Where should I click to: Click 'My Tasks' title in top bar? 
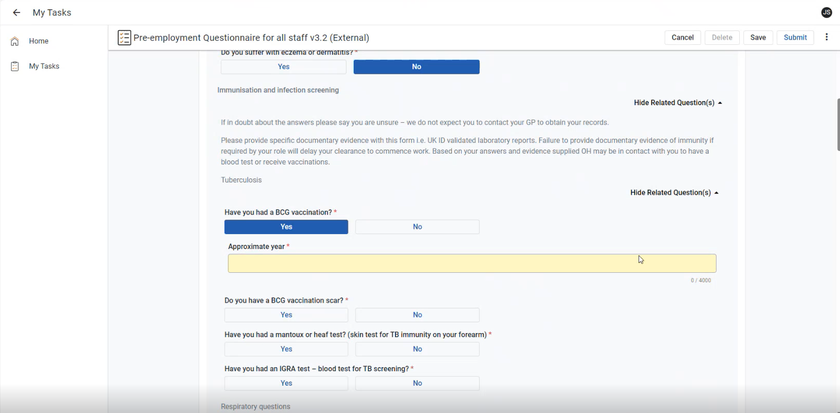pyautogui.click(x=51, y=12)
